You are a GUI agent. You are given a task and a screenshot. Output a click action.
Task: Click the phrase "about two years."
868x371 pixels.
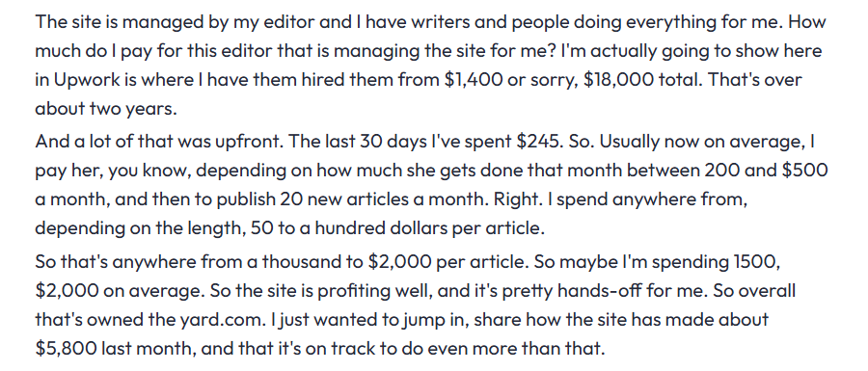(106, 109)
